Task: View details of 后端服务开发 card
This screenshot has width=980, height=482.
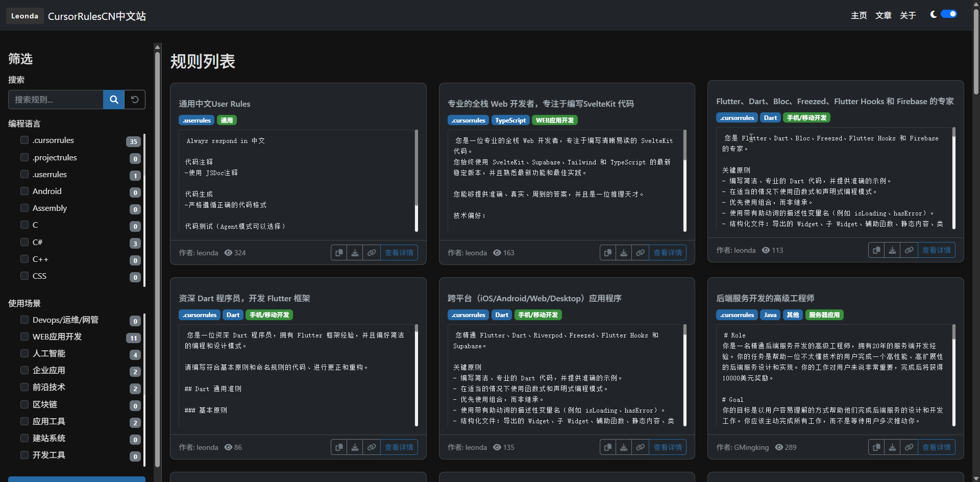Action: pos(937,447)
